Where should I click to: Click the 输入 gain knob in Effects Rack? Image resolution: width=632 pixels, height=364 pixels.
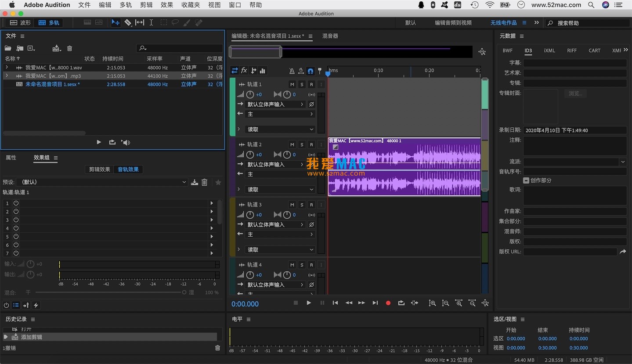pyautogui.click(x=30, y=264)
